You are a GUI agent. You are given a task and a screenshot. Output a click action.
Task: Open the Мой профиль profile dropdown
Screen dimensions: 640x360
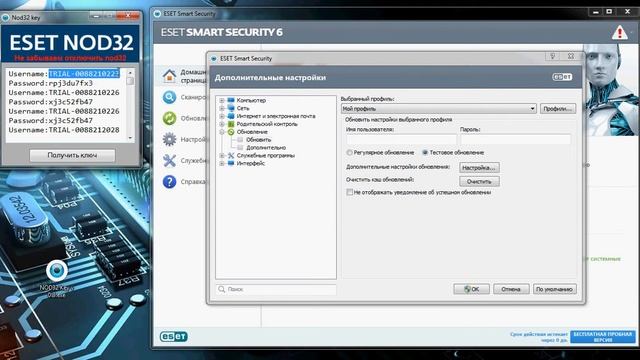coord(438,109)
